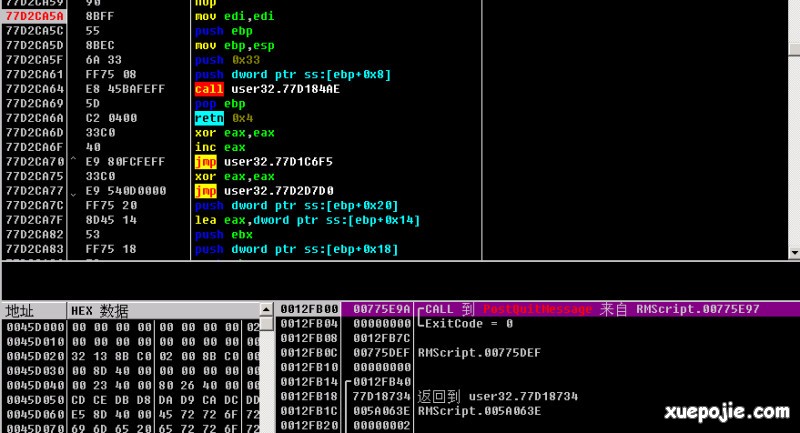Screen dimensions: 800x433
Task: Click the stack value 00775E9A
Action: (x=382, y=309)
